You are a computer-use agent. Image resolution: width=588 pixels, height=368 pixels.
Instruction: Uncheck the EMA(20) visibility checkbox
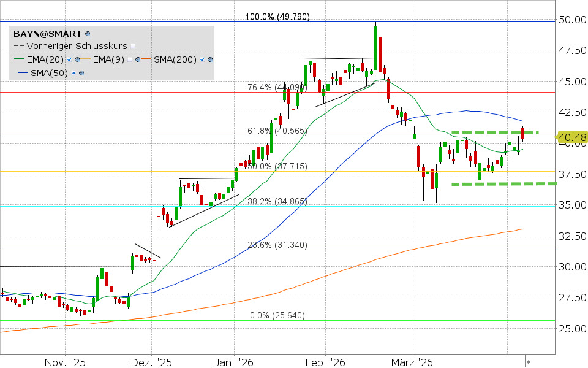tap(69, 59)
